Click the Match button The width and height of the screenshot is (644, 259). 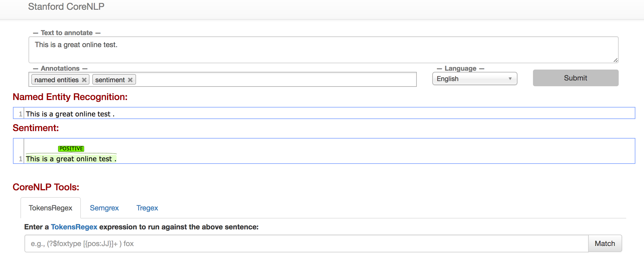(x=605, y=243)
